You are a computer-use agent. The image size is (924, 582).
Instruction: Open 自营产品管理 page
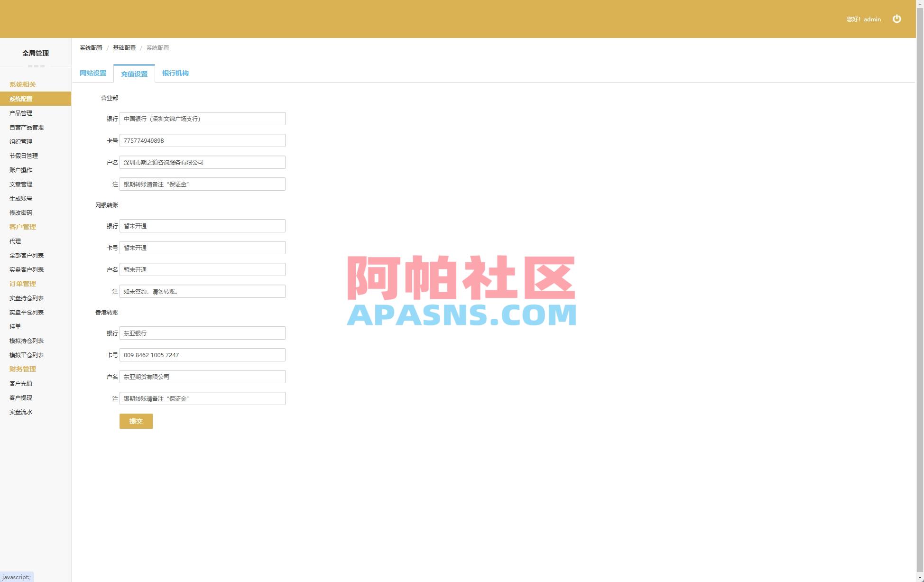coord(26,127)
